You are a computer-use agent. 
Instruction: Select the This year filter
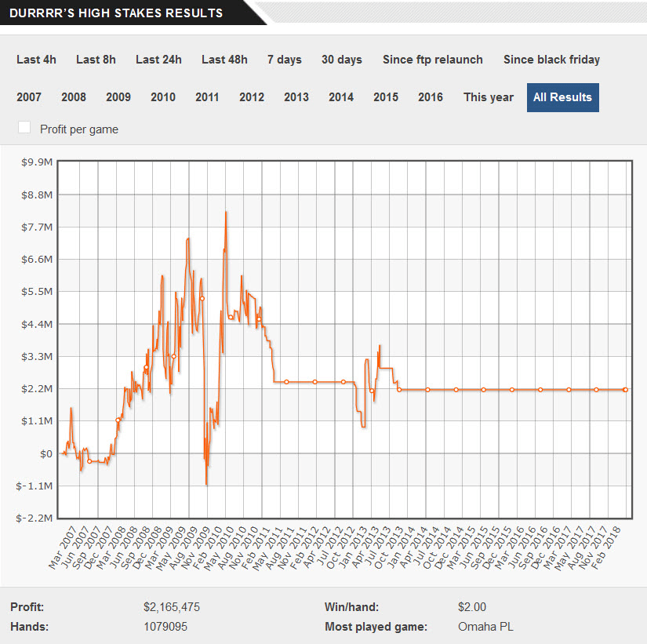pyautogui.click(x=489, y=97)
